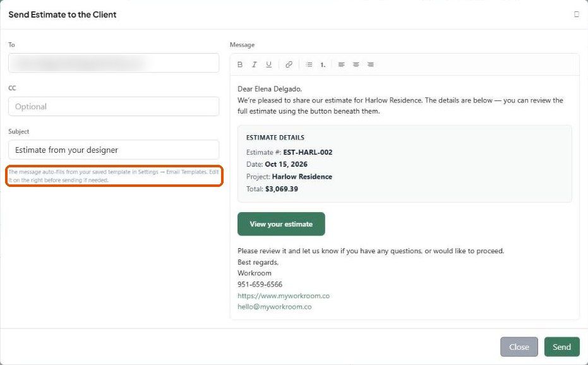Insert a link in the message

click(289, 64)
